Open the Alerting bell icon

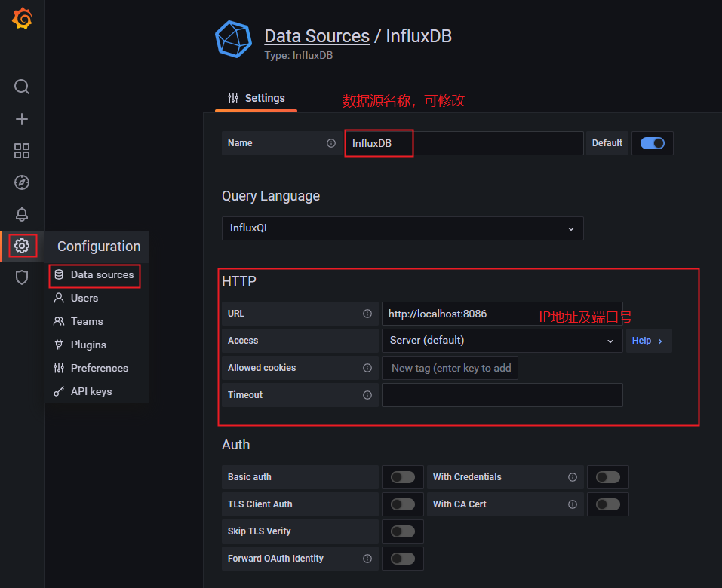click(x=22, y=214)
